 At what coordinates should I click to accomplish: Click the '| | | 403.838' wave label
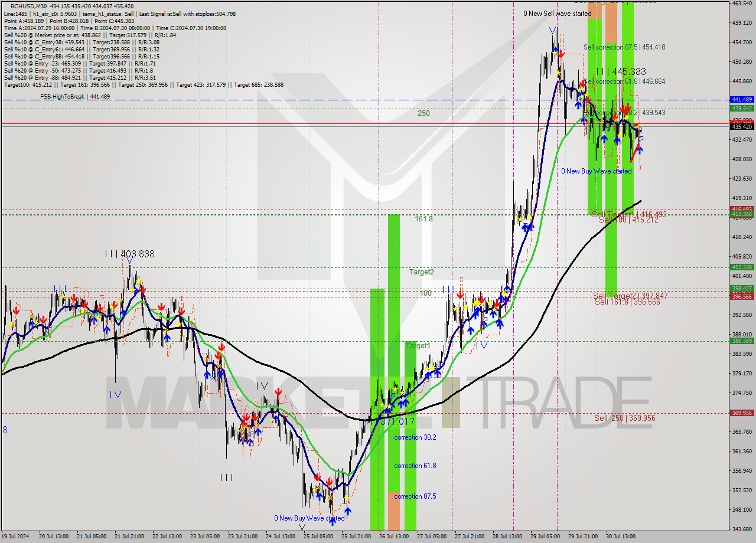tap(129, 254)
